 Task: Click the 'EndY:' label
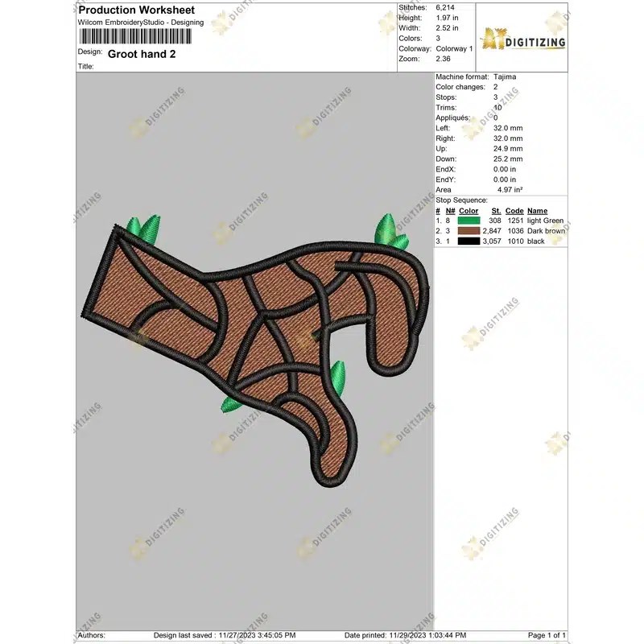tap(445, 180)
